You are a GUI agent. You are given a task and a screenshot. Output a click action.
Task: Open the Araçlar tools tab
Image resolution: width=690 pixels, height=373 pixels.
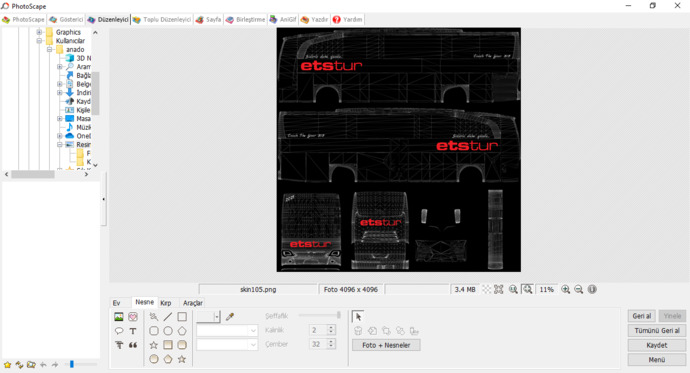[x=193, y=303]
